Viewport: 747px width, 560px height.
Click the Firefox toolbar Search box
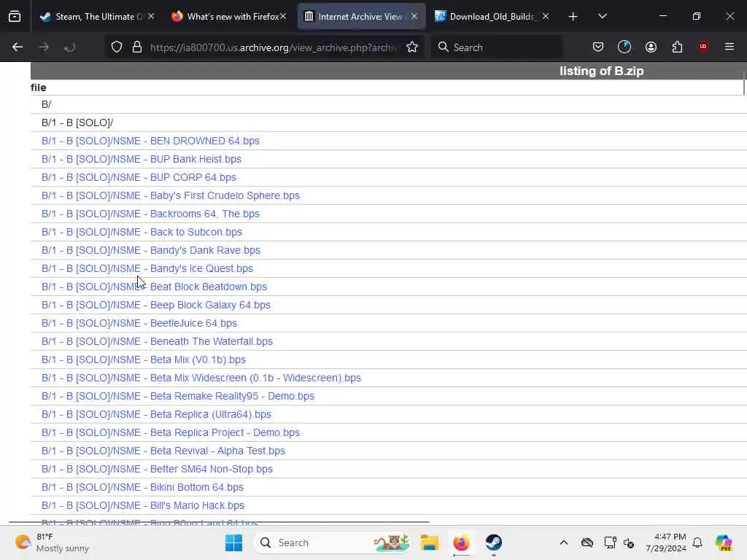(x=498, y=47)
